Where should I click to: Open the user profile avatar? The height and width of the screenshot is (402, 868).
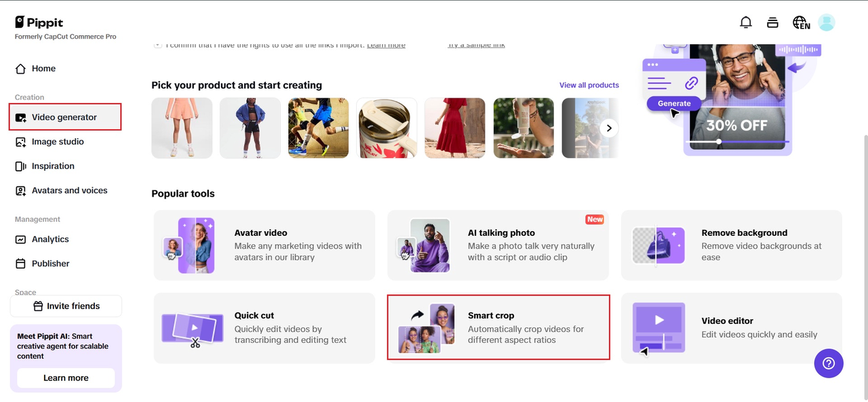[x=826, y=22]
